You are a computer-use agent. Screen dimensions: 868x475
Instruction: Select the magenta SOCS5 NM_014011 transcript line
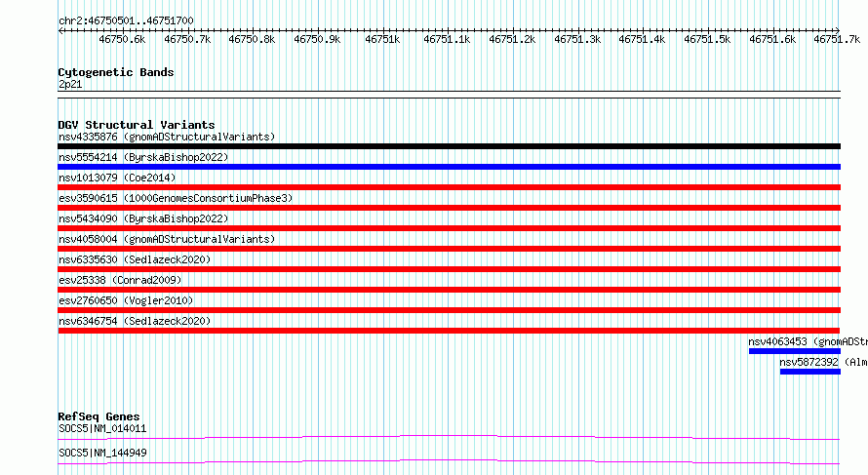449,437
